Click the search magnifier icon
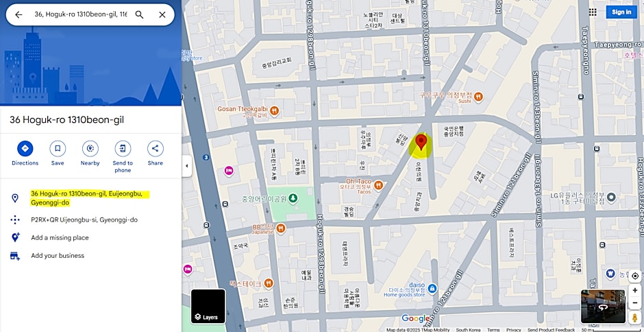This screenshot has width=644, height=332. pyautogui.click(x=140, y=15)
